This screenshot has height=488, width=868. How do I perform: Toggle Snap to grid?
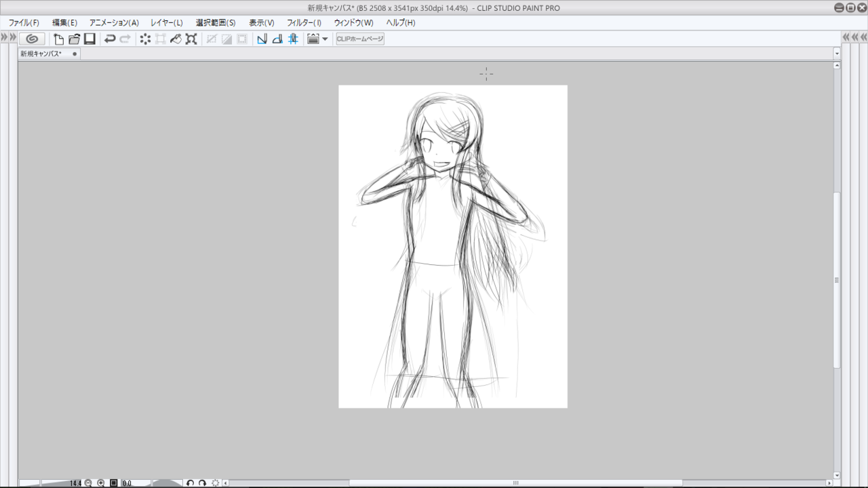[293, 39]
